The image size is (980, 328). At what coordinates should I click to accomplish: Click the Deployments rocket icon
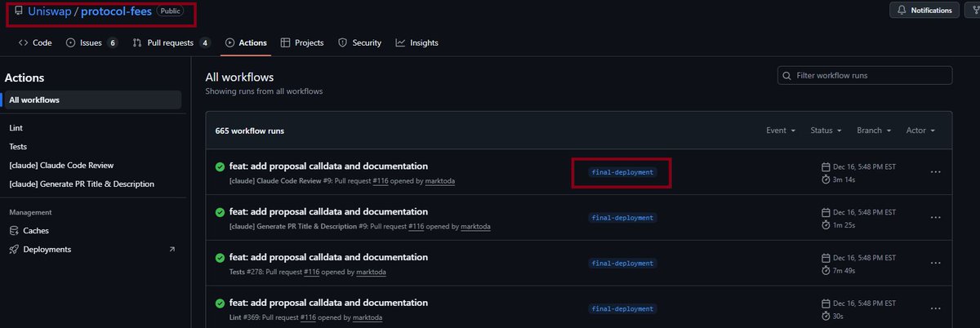point(14,249)
